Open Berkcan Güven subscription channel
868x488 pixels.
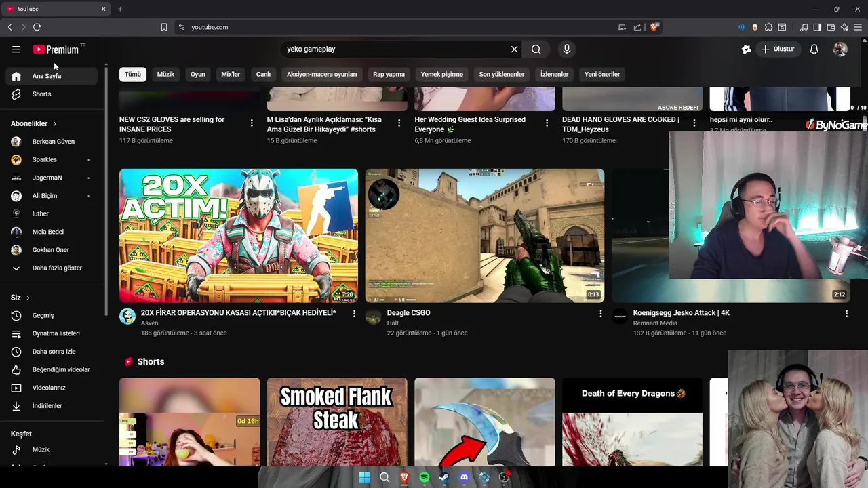pos(52,142)
